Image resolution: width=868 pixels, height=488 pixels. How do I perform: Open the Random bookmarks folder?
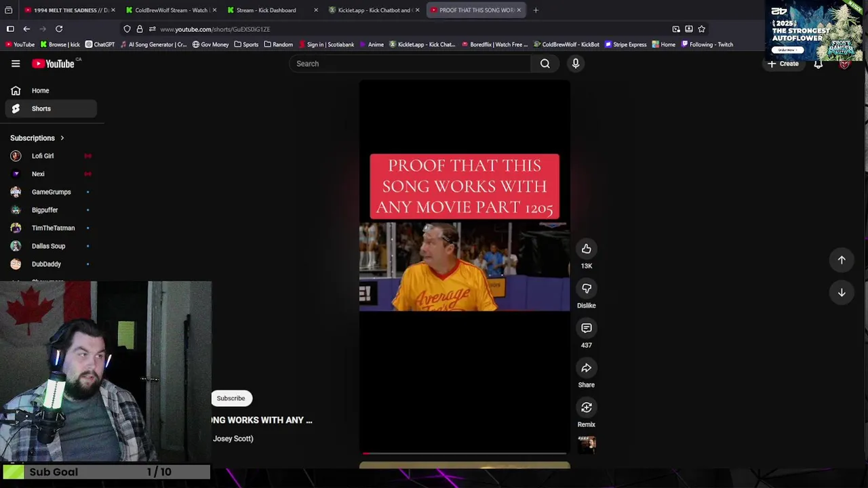[279, 45]
